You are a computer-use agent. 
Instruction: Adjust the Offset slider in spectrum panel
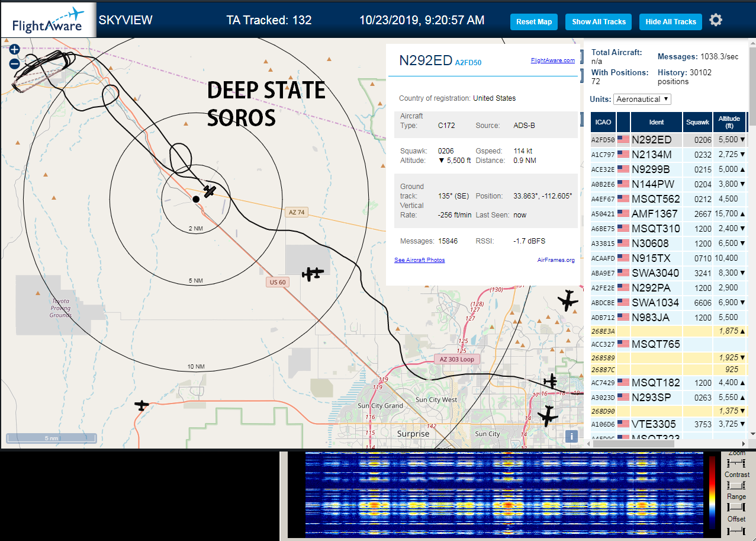pyautogui.click(x=736, y=530)
